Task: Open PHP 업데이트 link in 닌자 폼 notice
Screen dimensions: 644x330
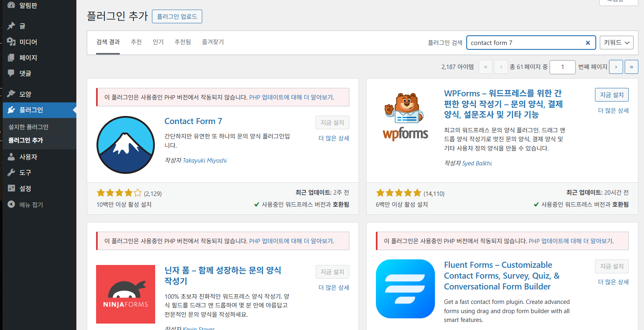Action: pyautogui.click(x=291, y=241)
